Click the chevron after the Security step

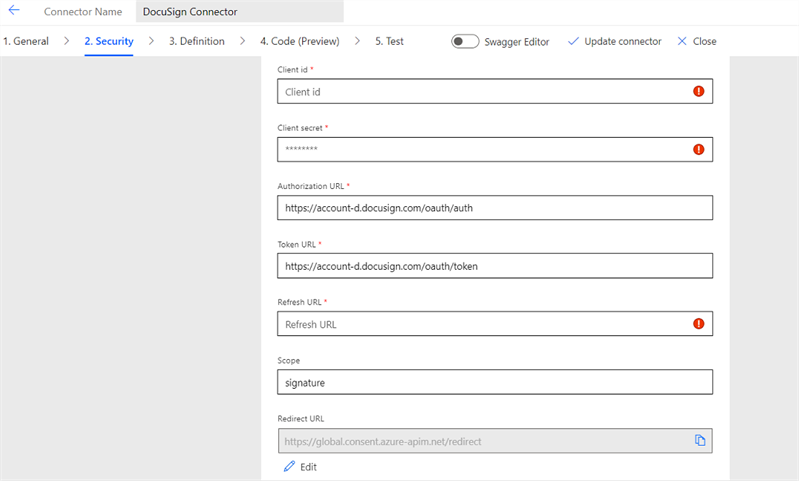tap(151, 41)
